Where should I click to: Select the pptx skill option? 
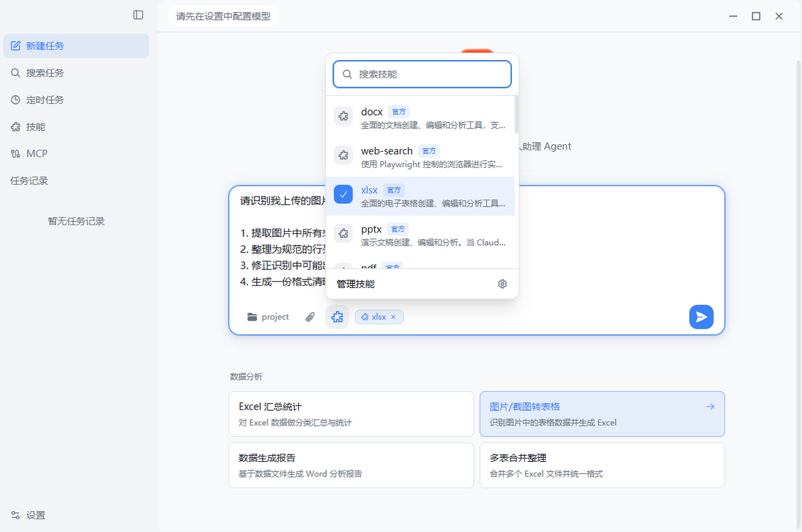421,235
